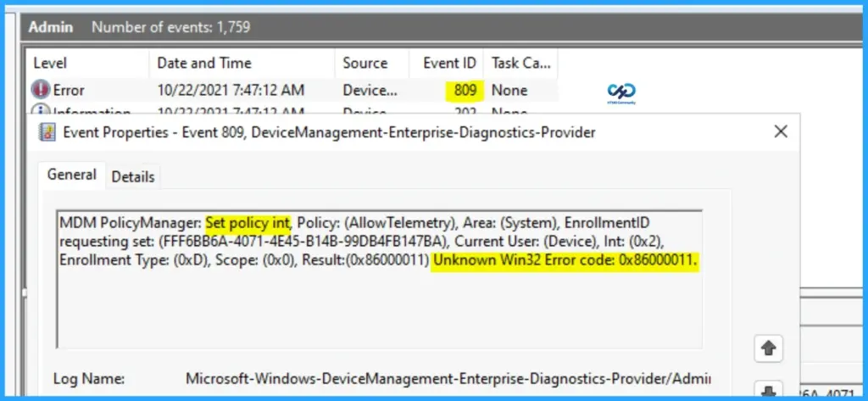Click the highlighted 'Set policy int' text
Screen dimensions: 868x401
248,223
